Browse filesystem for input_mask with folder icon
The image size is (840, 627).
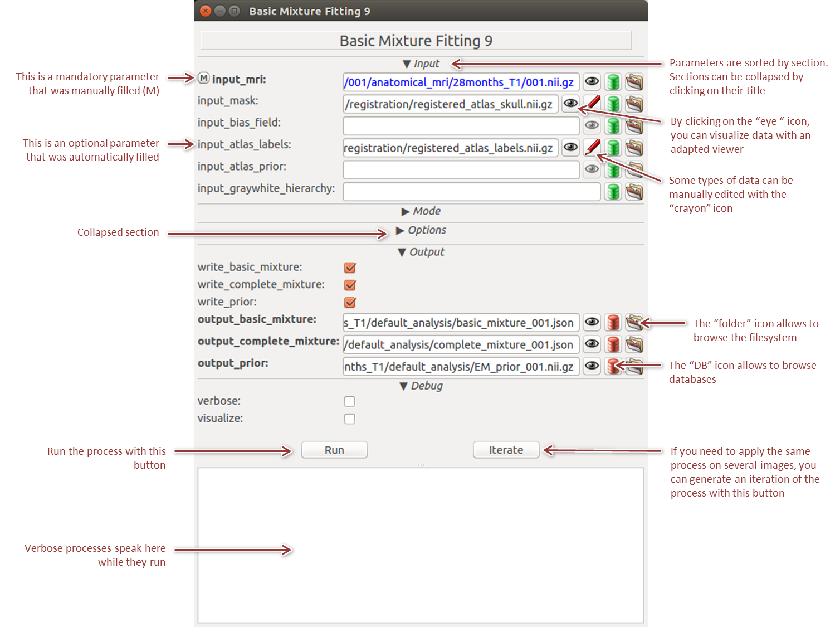(634, 104)
